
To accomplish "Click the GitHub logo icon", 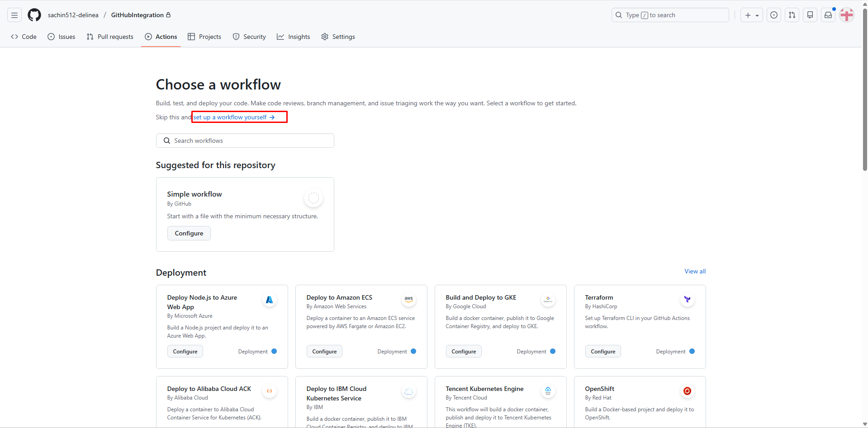I will pyautogui.click(x=34, y=15).
